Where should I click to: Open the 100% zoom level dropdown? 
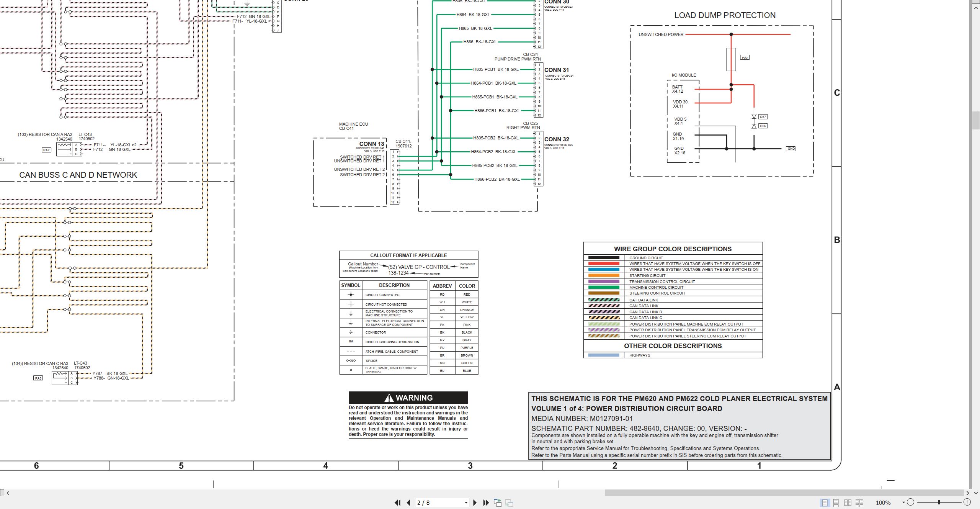[903, 502]
